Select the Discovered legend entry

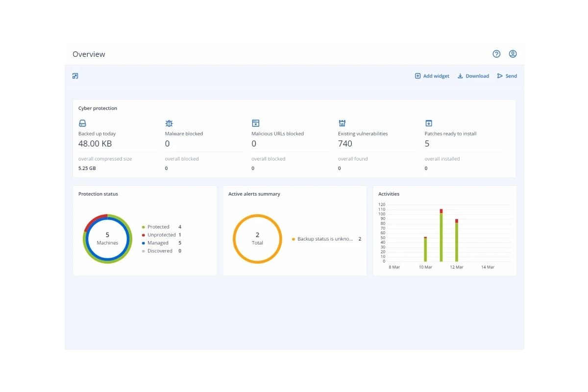pos(162,251)
